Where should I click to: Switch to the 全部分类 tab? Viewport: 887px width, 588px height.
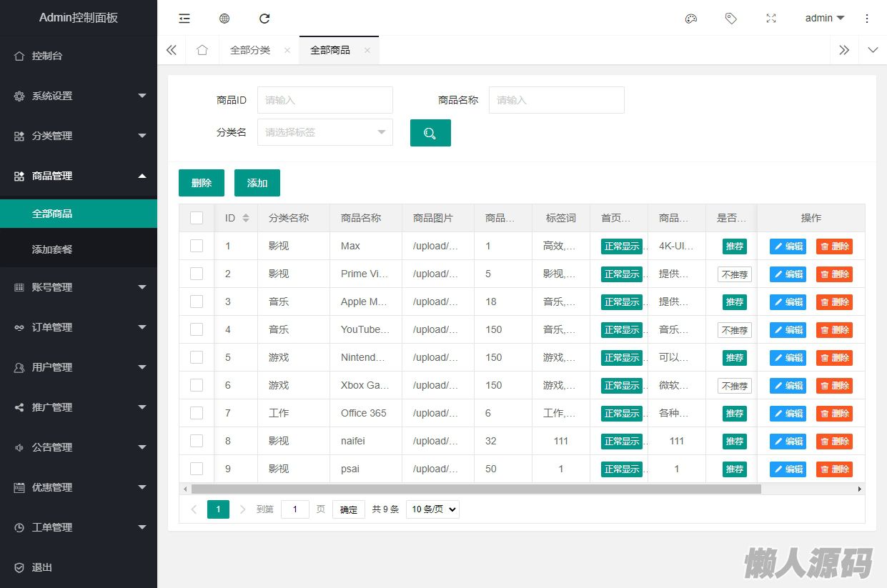coord(250,50)
